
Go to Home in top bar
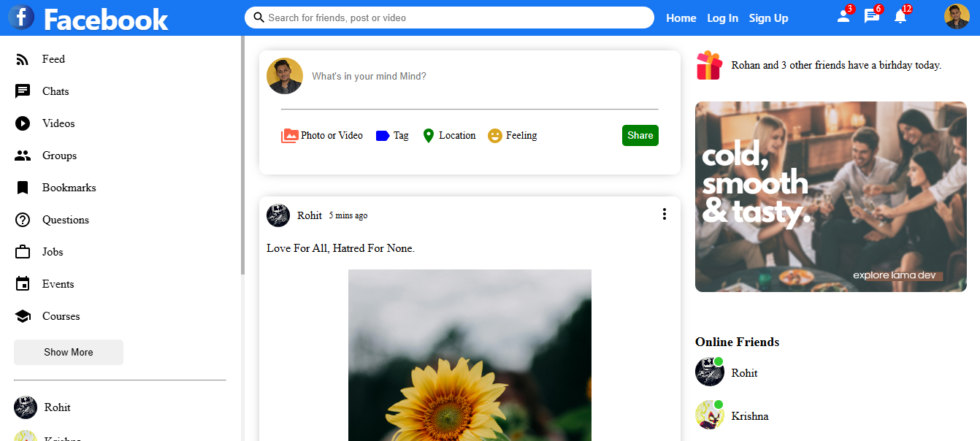coord(681,18)
